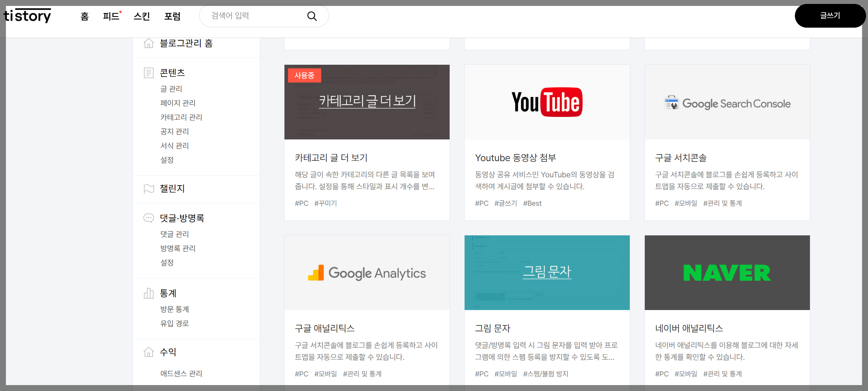The width and height of the screenshot is (868, 391).
Task: Open 설정 under 콘텐츠
Action: [x=167, y=160]
